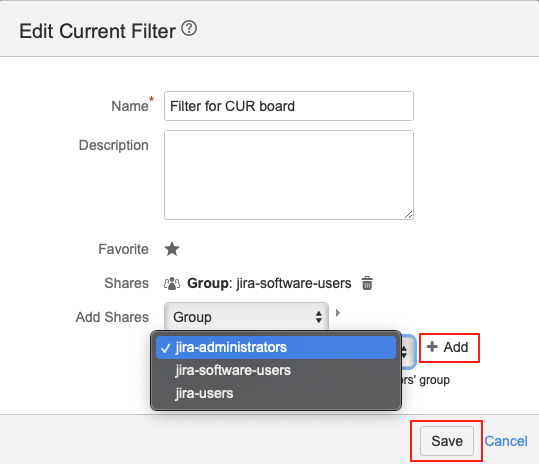Open the Group share type dropdown
The height and width of the screenshot is (464, 539).
(246, 317)
